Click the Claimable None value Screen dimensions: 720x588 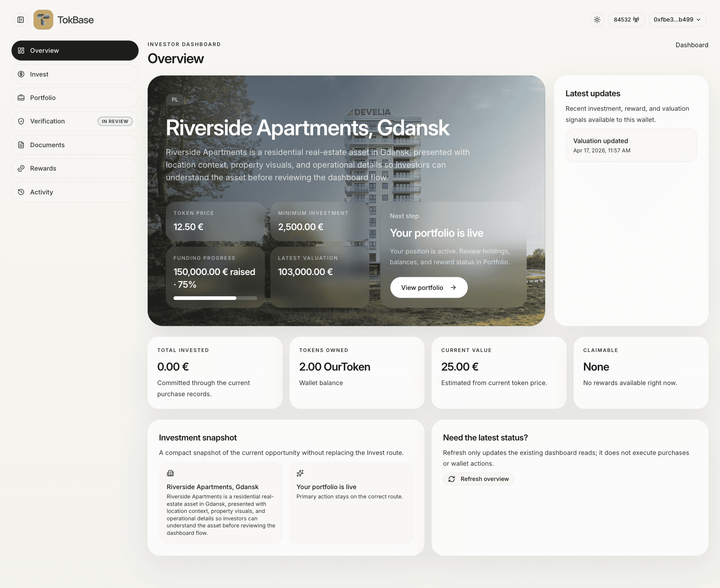tap(596, 367)
